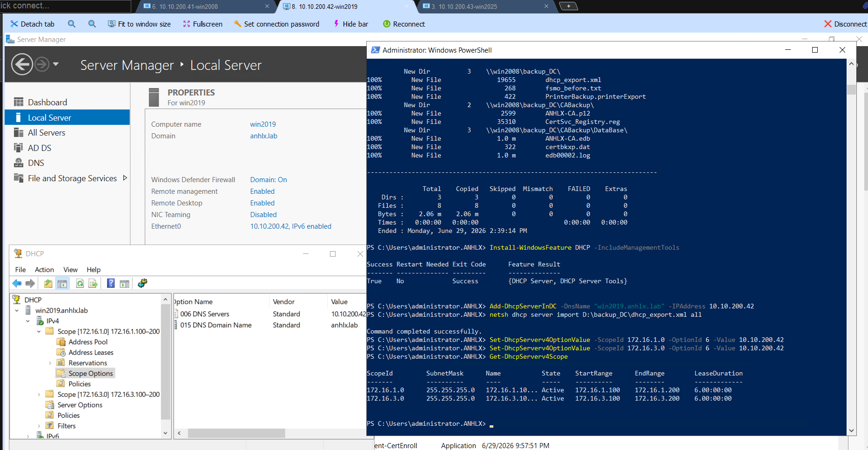Expand the Filters node
The image size is (868, 450).
coord(39,426)
